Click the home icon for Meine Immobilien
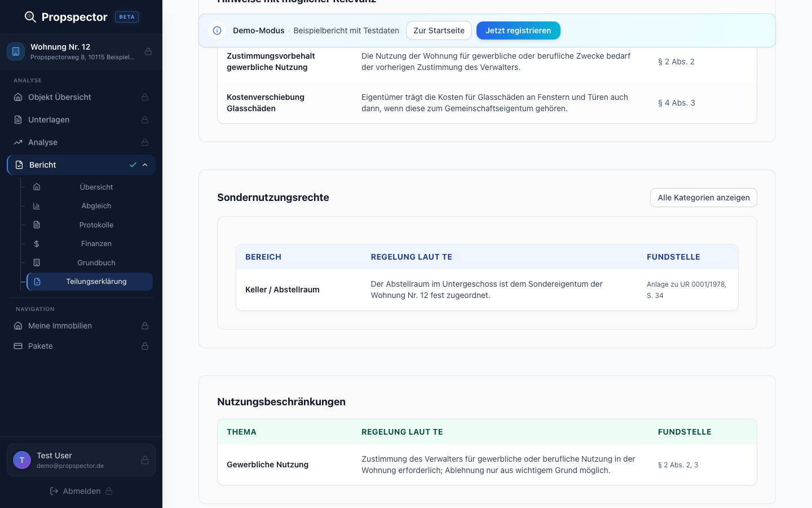Image resolution: width=812 pixels, height=508 pixels. click(18, 326)
